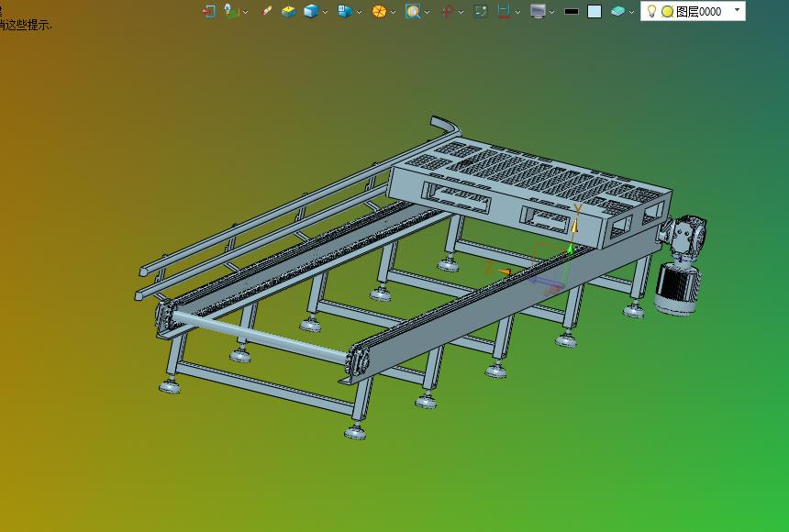
Task: Open the arrow beside the red P icon
Action: click(461, 12)
